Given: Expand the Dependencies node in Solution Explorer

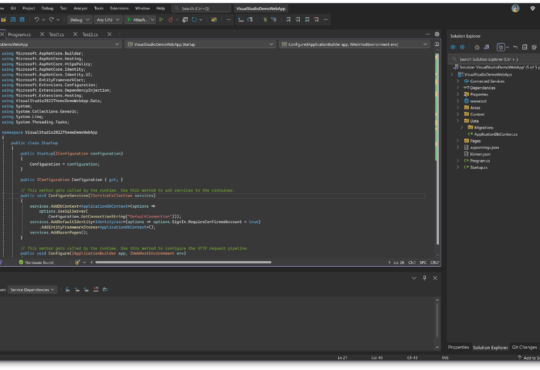Looking at the screenshot, I should [458, 88].
